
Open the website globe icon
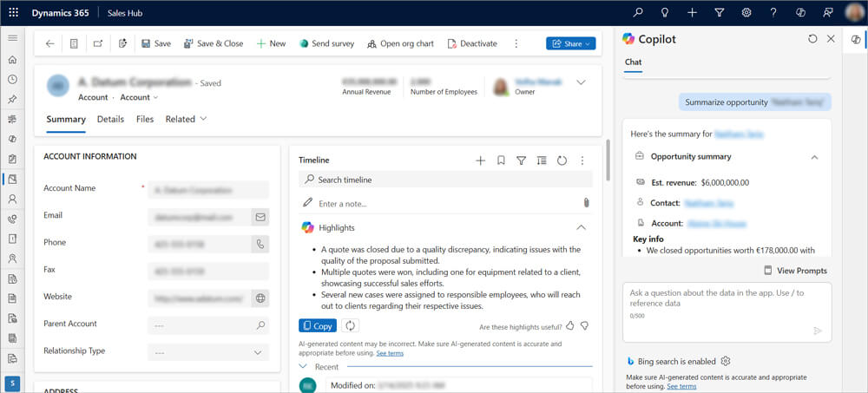(260, 298)
